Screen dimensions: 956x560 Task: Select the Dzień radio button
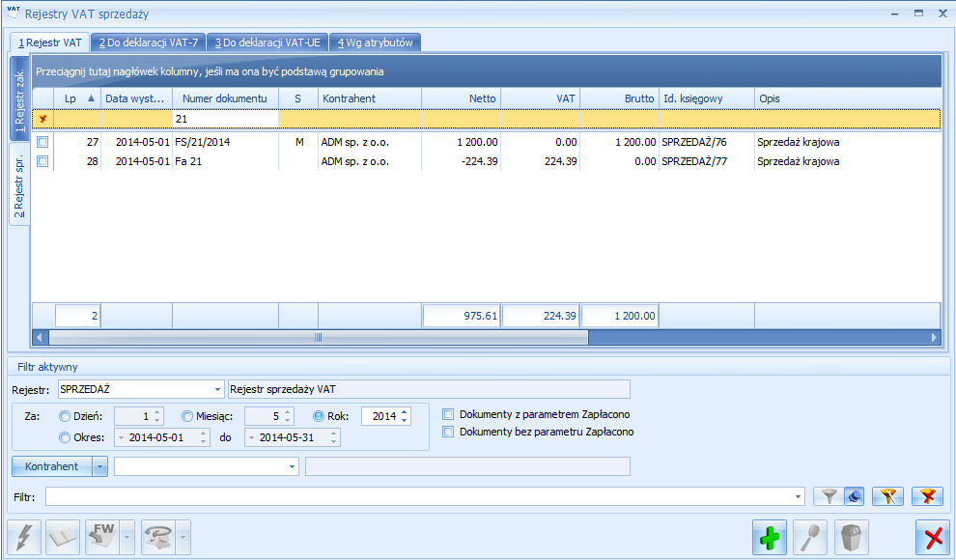point(65,417)
